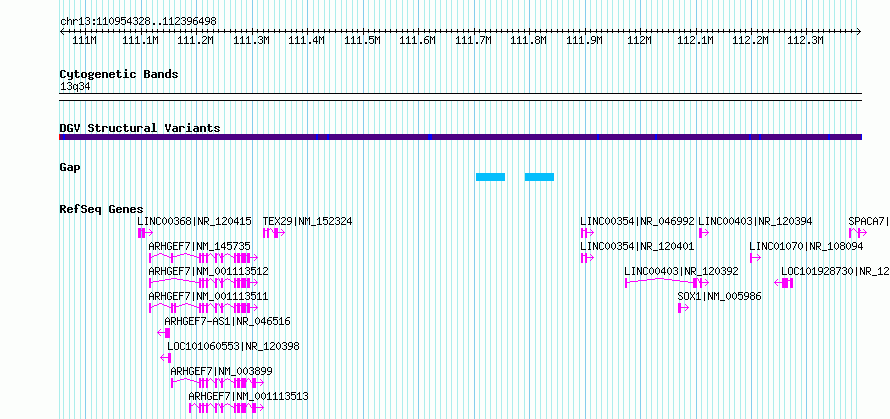Click the purple DGV Structural Variants bar

[x=461, y=137]
